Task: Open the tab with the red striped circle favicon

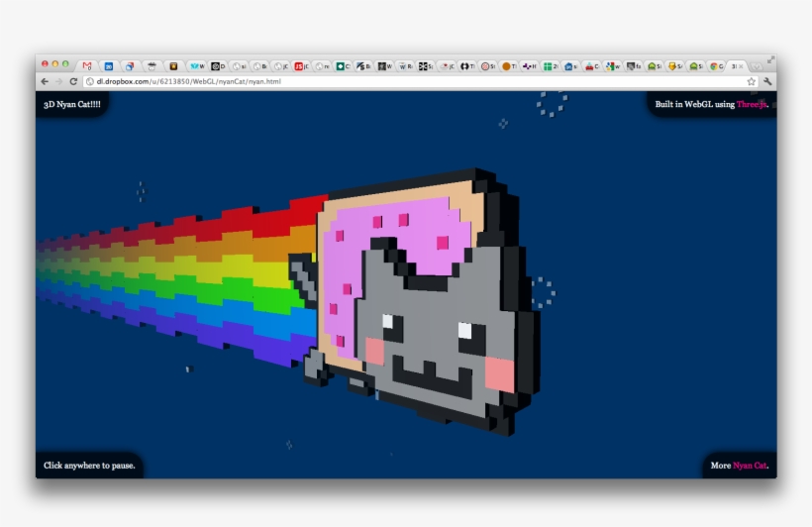Action: [488, 66]
